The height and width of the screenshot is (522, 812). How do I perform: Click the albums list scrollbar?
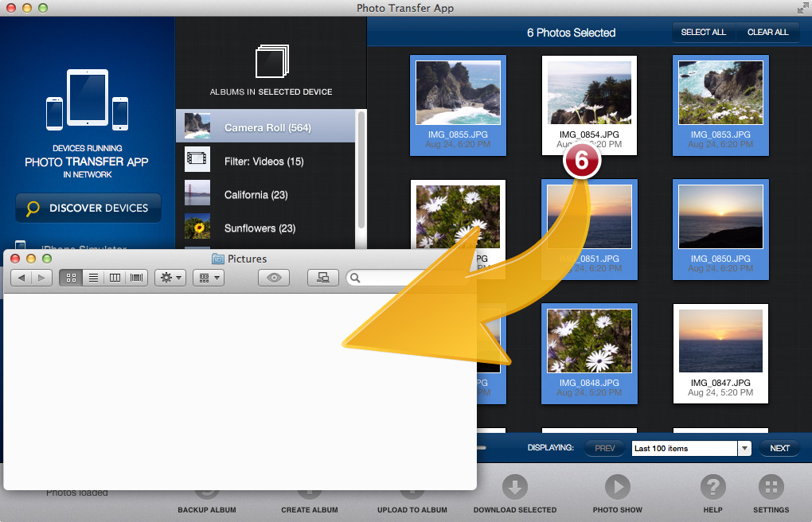[361, 169]
